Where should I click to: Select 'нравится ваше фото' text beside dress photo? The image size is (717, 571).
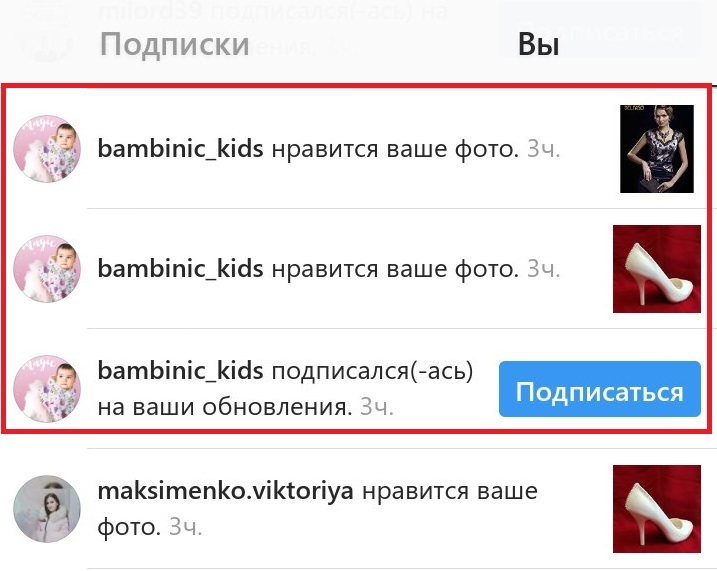(x=395, y=149)
